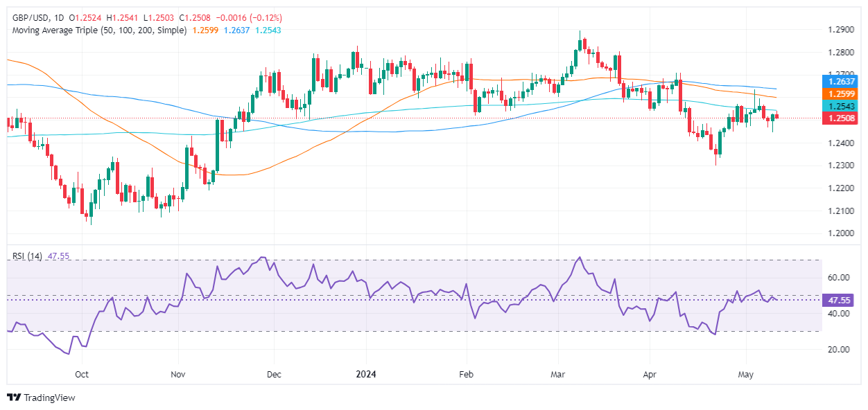The height and width of the screenshot is (410, 868).
Task: Click the May label on time axis
Action: pos(746,374)
